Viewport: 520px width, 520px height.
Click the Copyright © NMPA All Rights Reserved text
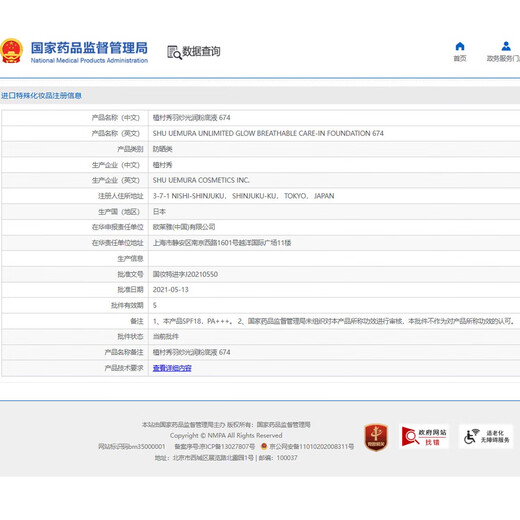[x=226, y=435]
